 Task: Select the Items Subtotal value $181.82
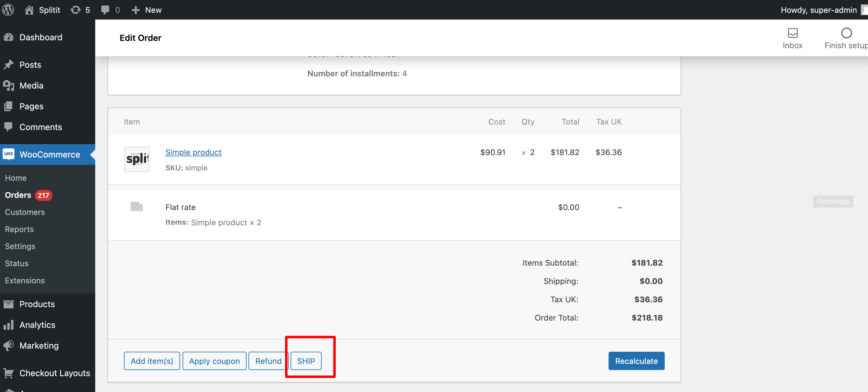pos(647,263)
